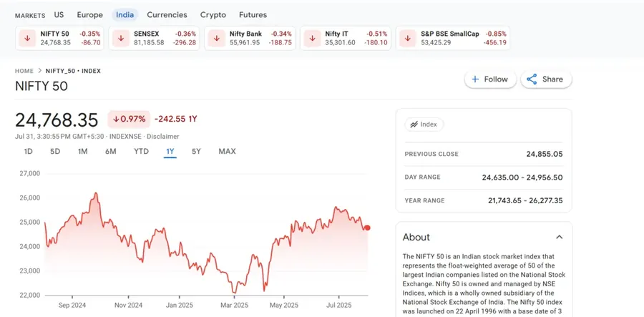This screenshot has width=644, height=317.
Task: Show the YTD chart range
Action: pyautogui.click(x=141, y=152)
